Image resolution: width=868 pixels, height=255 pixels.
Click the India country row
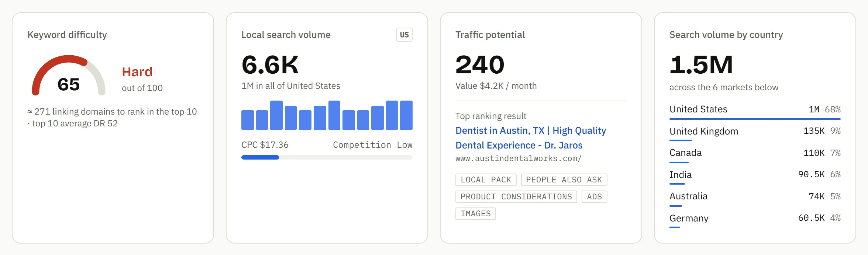pos(755,177)
